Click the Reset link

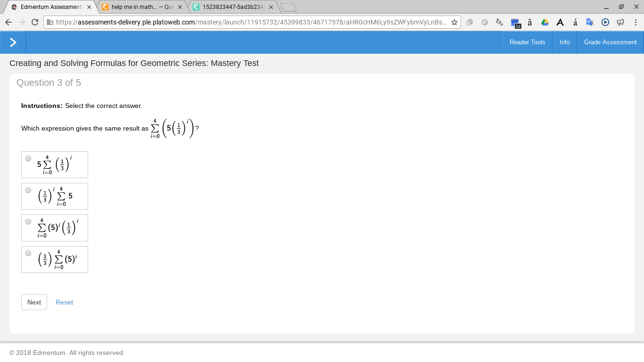tap(64, 302)
